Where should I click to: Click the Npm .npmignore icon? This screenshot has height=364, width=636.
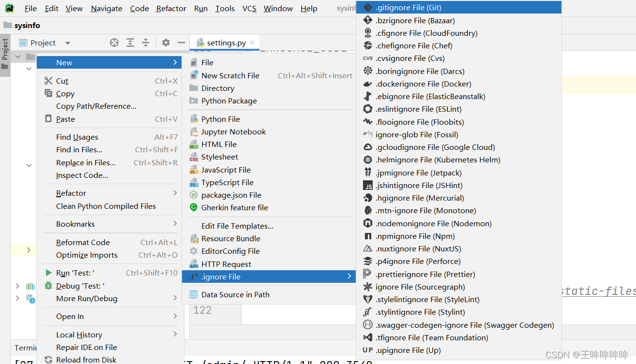tap(368, 236)
